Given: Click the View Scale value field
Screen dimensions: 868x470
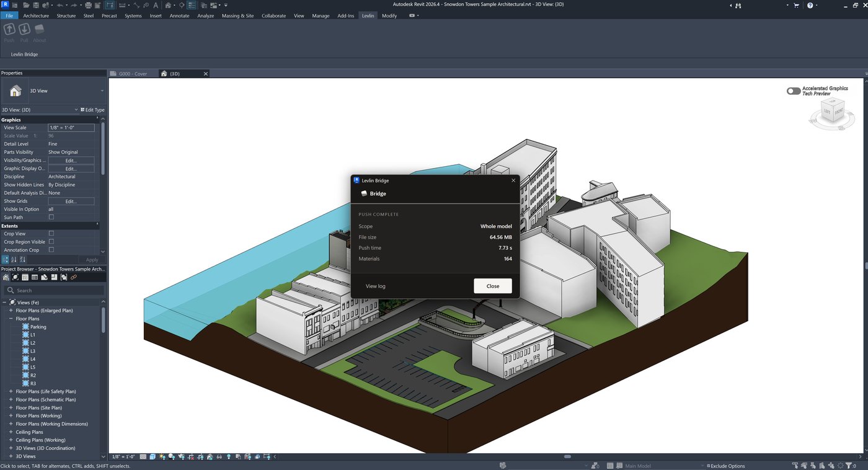Looking at the screenshot, I should click(x=71, y=128).
